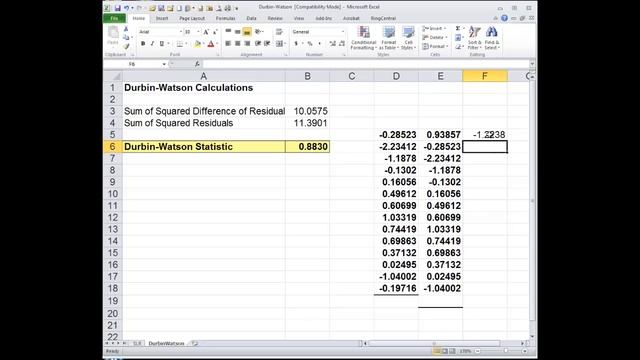Open Excel Help question mark
The image size is (640, 360).
(x=504, y=18)
